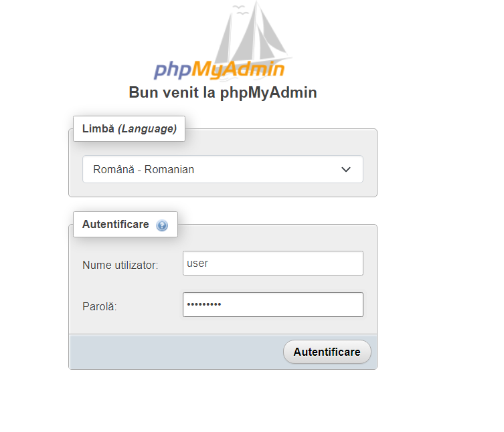Click the "user" text in the username field
Screen dimensions: 504x432
(x=197, y=263)
